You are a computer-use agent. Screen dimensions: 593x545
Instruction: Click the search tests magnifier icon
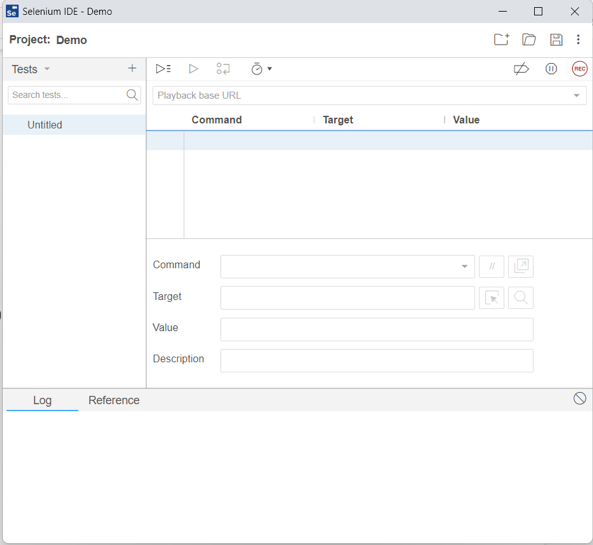point(132,95)
